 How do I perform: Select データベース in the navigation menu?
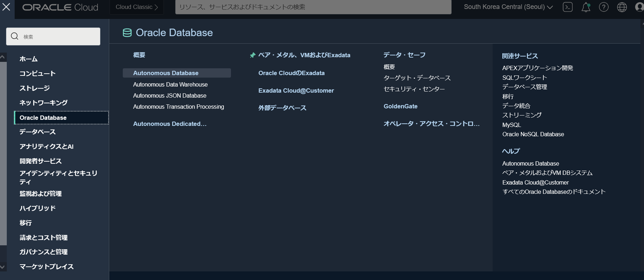(37, 132)
